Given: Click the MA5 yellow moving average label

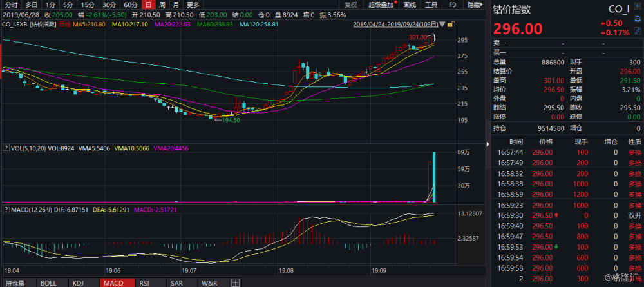Looking at the screenshot, I should click(x=90, y=24).
